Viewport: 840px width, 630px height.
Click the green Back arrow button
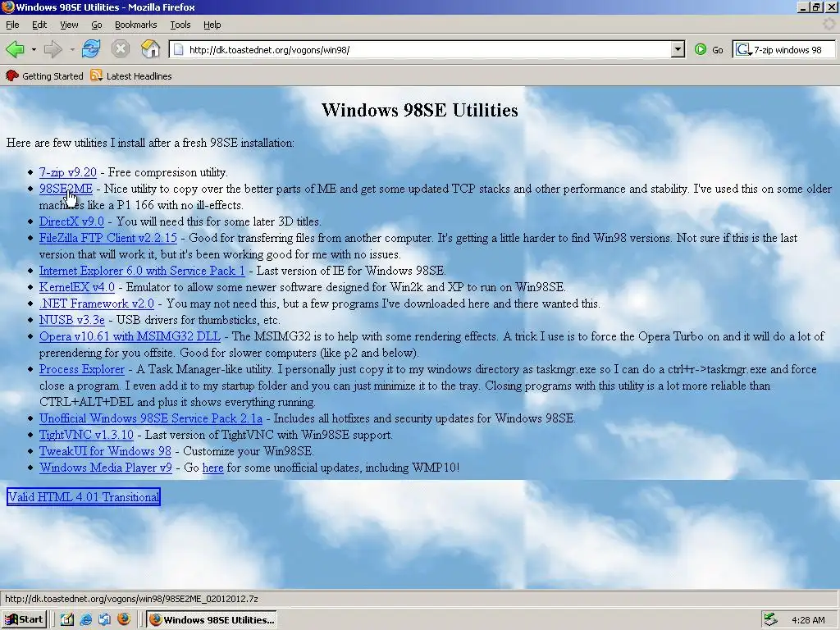[x=15, y=49]
